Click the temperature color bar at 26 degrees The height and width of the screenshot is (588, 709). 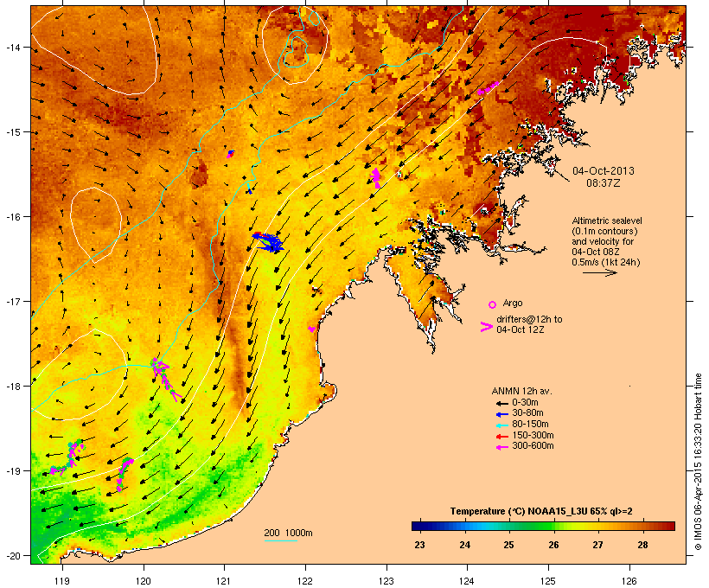(x=553, y=526)
